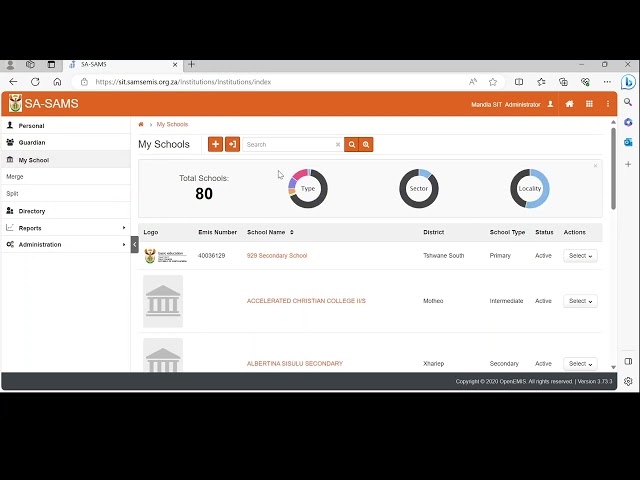Screen dimensions: 640x480
Task: Refresh the browser page
Action: [x=35, y=82]
